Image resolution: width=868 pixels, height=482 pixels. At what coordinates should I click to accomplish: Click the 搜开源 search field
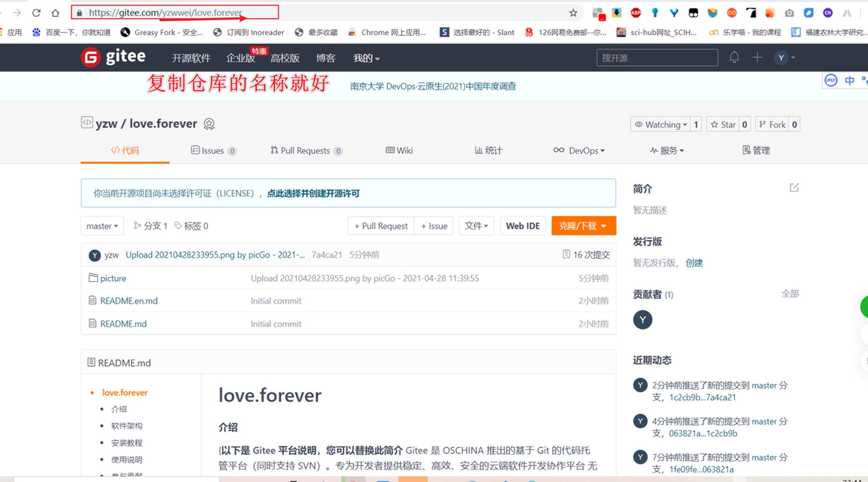[657, 58]
